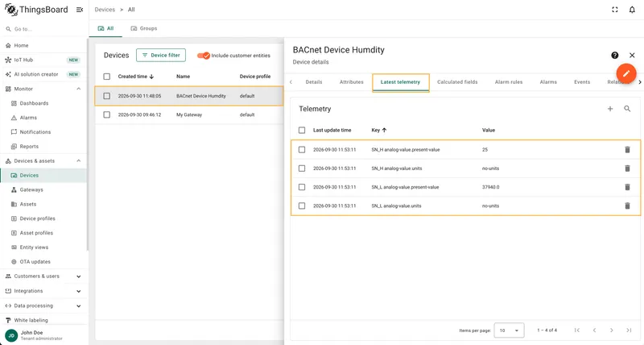Image resolution: width=644 pixels, height=345 pixels.
Task: Go to next telemetry page
Action: pyautogui.click(x=612, y=330)
